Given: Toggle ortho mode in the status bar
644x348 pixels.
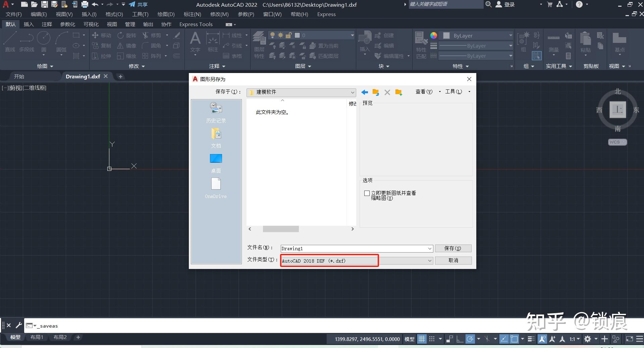Looking at the screenshot, I should click(x=460, y=339).
